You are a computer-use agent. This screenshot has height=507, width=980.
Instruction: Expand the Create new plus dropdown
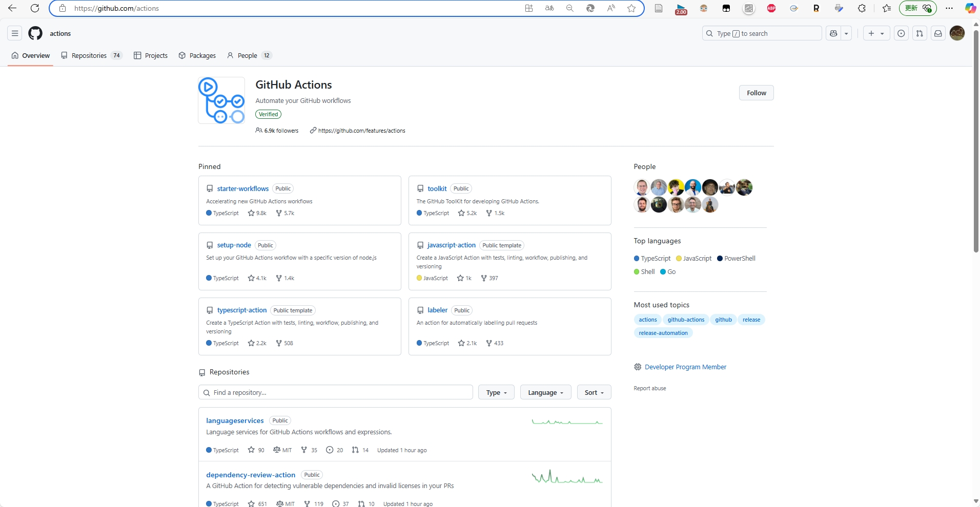click(x=876, y=33)
